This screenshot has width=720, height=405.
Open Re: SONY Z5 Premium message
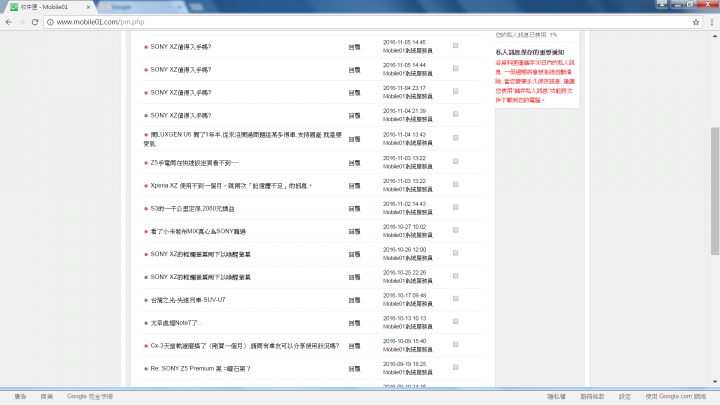click(x=201, y=368)
